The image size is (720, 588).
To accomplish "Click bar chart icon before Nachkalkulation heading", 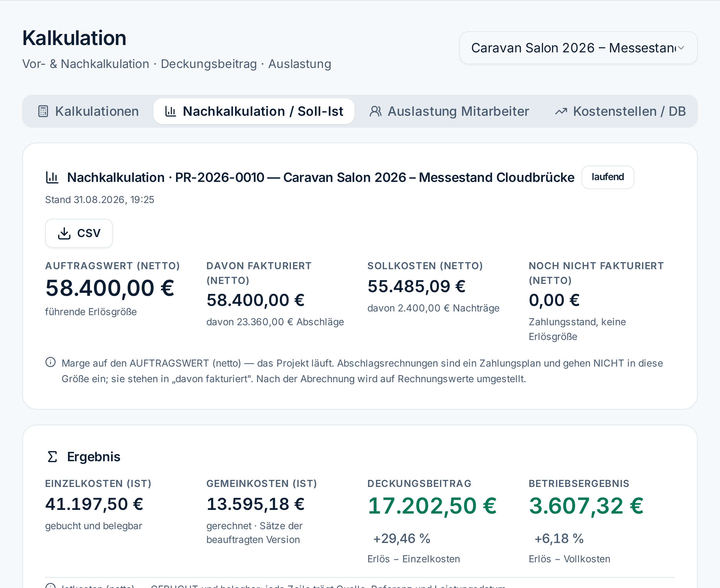I will coord(52,177).
